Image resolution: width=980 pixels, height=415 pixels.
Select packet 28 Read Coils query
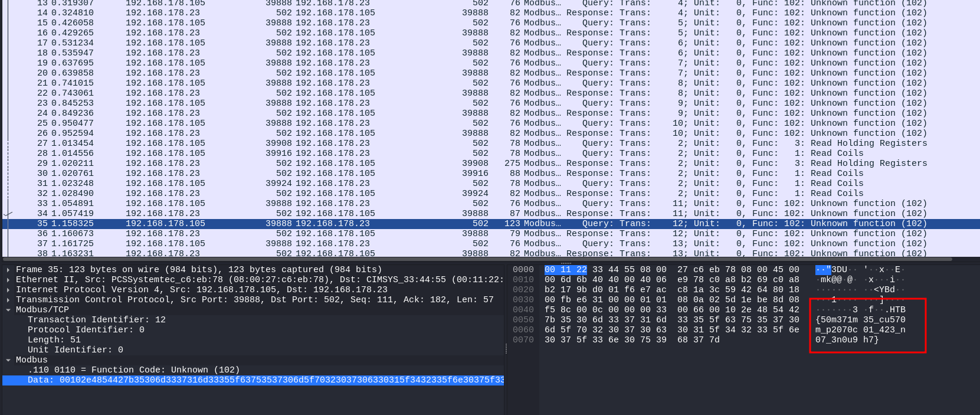coord(490,153)
